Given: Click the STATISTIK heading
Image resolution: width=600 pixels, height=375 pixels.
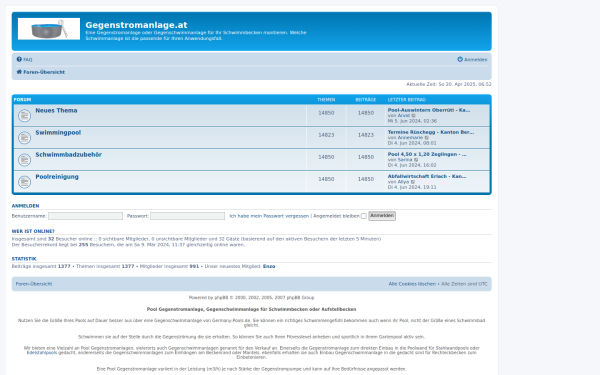Looking at the screenshot, I should coord(24,259).
